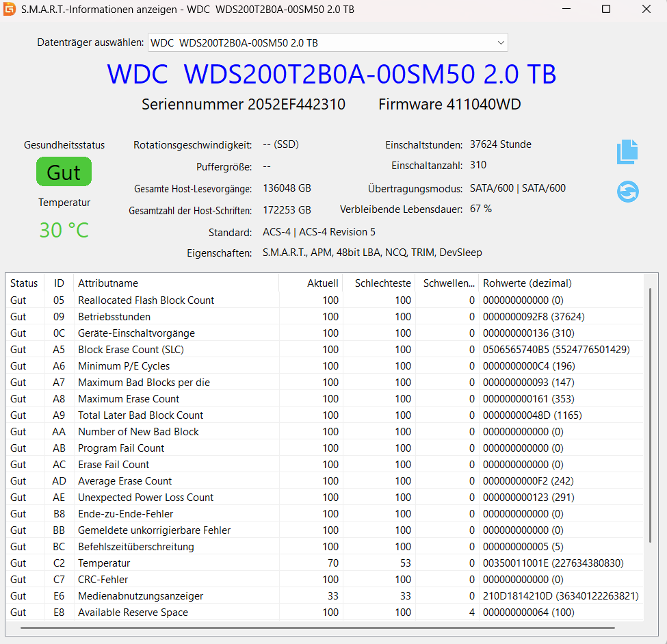
Task: Click the Schlechteste column header
Action: (x=382, y=283)
